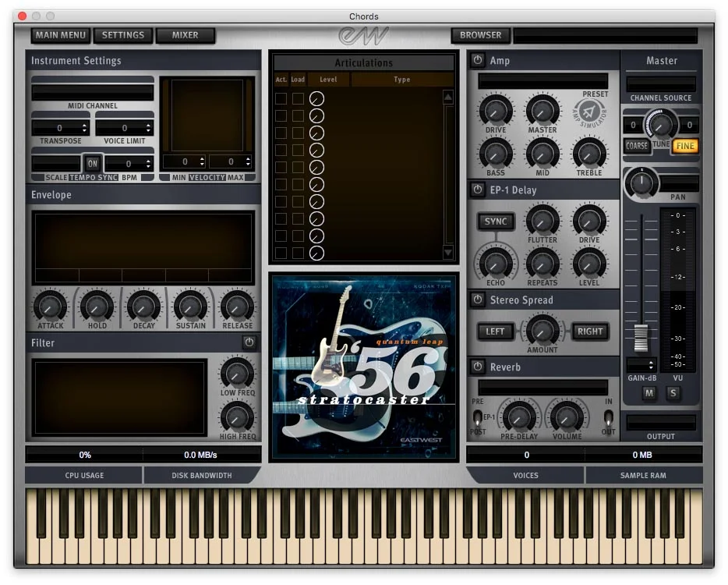Click the Amp Simulator preset icon

589,112
